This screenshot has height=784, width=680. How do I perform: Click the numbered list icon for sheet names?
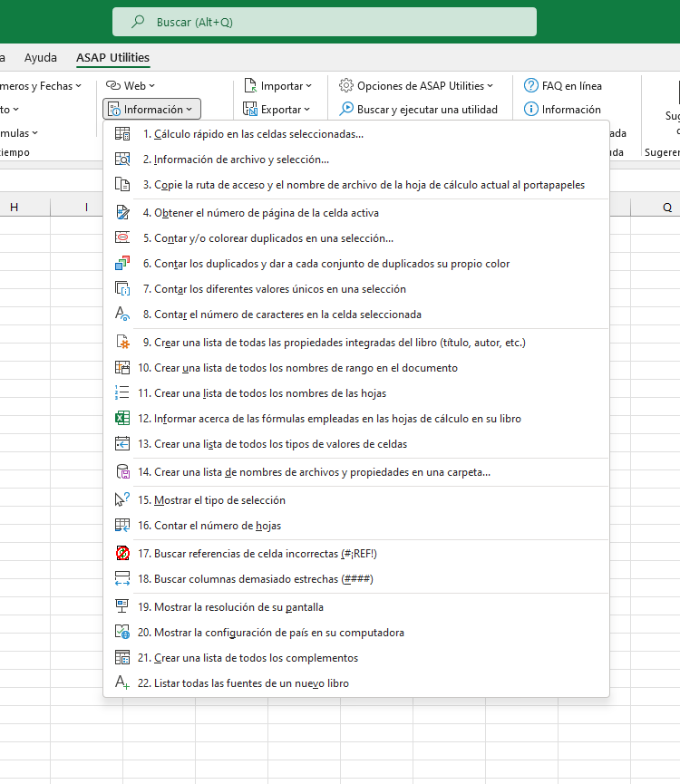(122, 393)
